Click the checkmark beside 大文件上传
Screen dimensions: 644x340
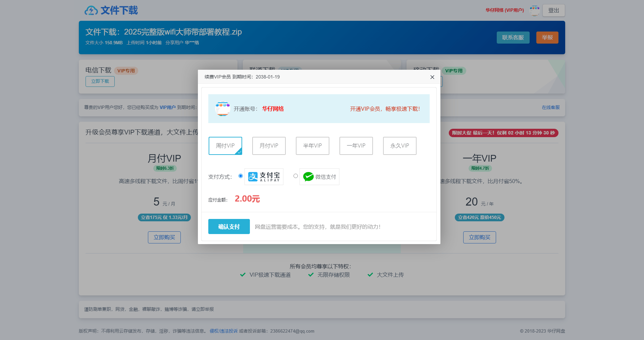[x=370, y=275]
